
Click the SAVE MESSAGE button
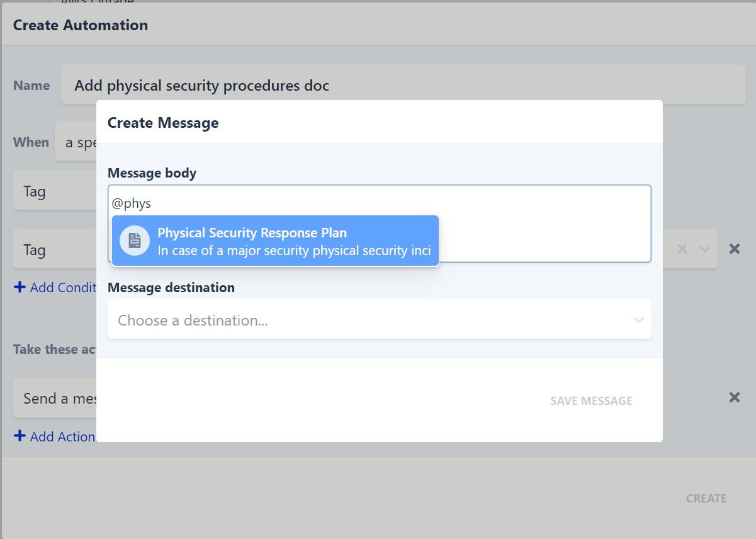coord(591,400)
